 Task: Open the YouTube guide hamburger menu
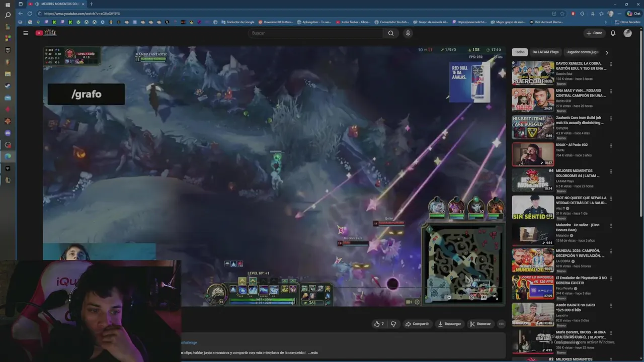click(26, 33)
